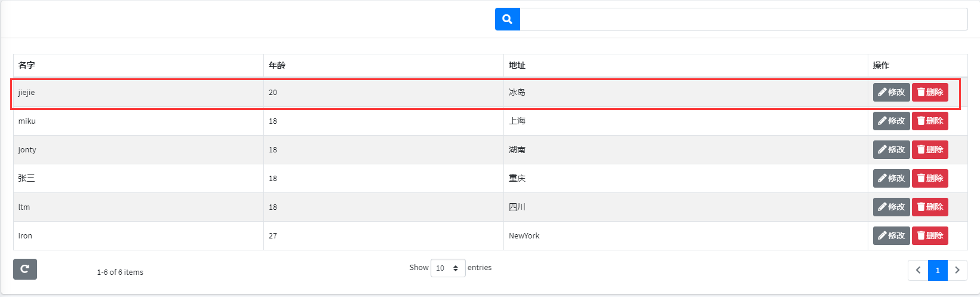Go to previous page arrow

coord(918,270)
